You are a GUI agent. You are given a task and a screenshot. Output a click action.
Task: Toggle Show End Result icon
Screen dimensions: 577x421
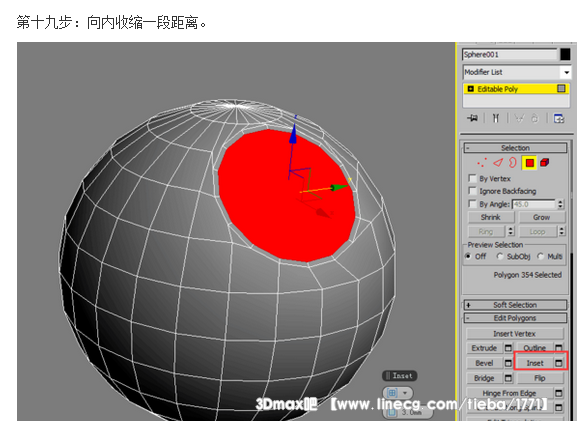(x=496, y=118)
